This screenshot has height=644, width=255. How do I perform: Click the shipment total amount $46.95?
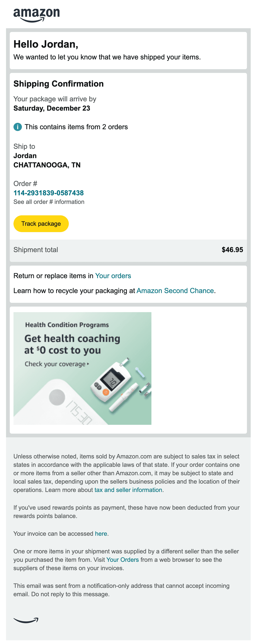(x=232, y=250)
